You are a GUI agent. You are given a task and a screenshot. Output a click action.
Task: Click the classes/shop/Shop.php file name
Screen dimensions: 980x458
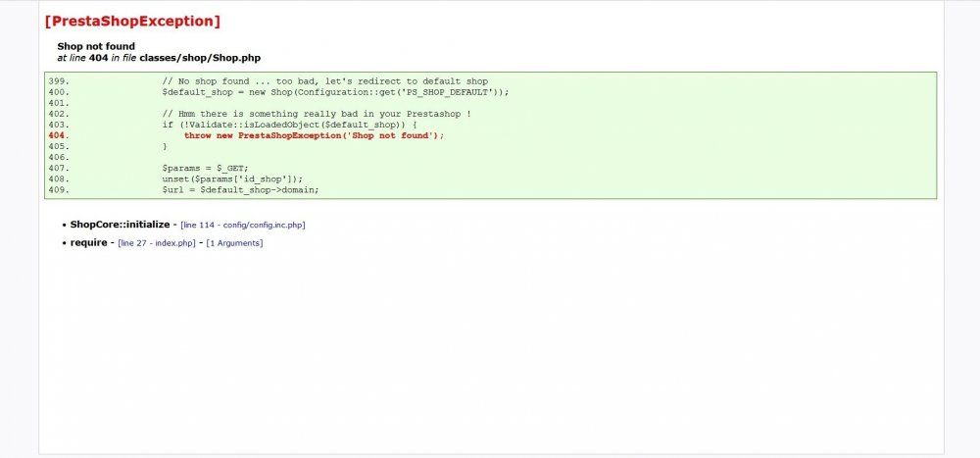click(x=200, y=58)
